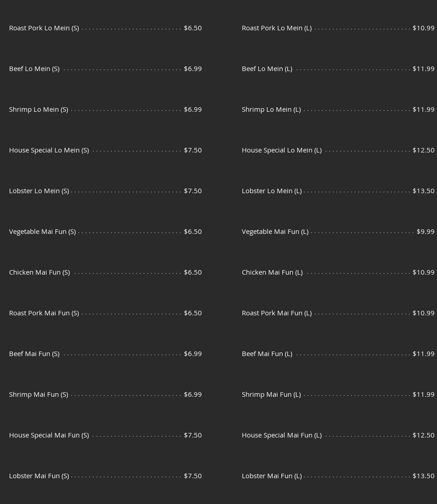Viewport: 437px width, 504px height.
Task: Click the Beef Mai Fun (L) $11.99 price
Action: coord(423,354)
